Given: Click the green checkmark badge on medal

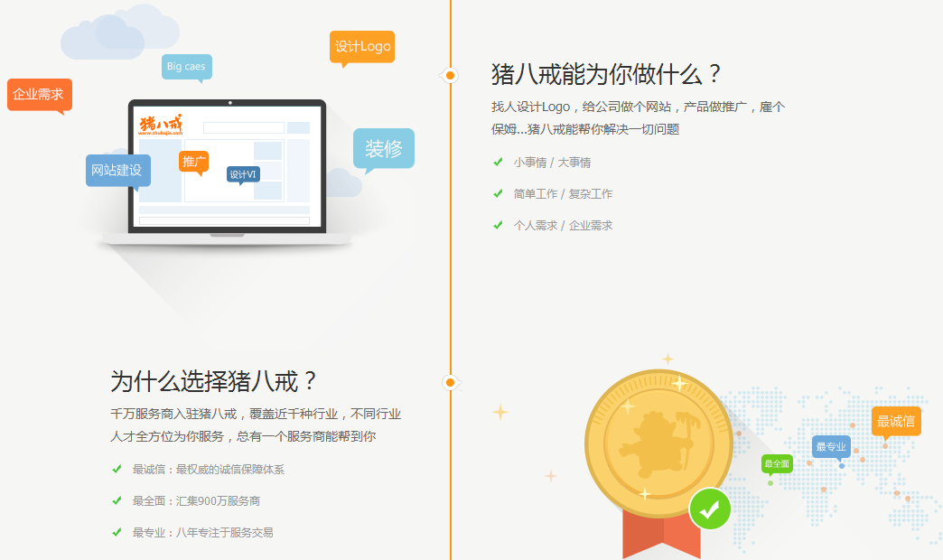Looking at the screenshot, I should (710, 509).
